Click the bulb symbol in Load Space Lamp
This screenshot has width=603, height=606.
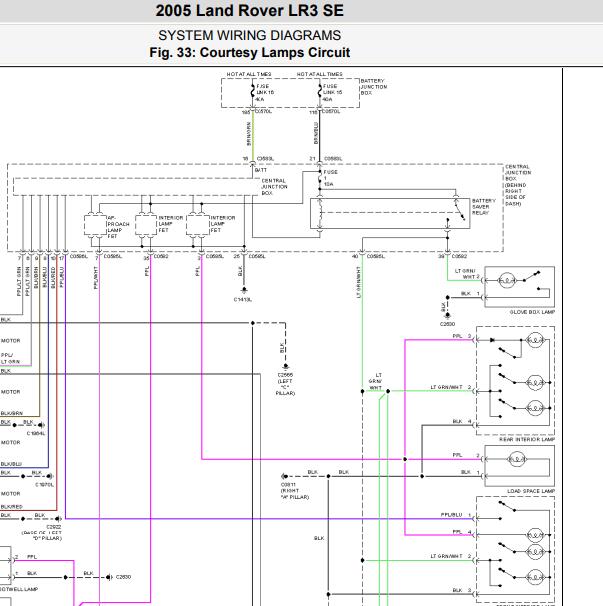[517, 459]
